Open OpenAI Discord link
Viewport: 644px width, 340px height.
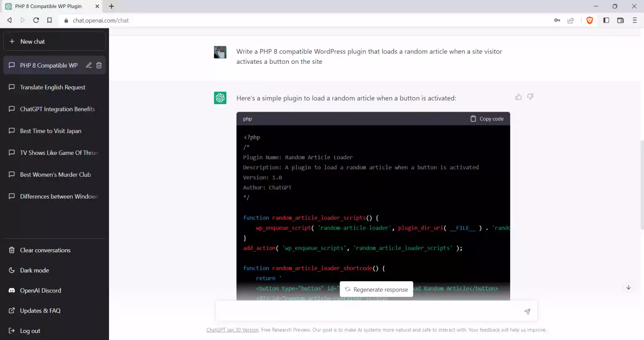[55, 290]
